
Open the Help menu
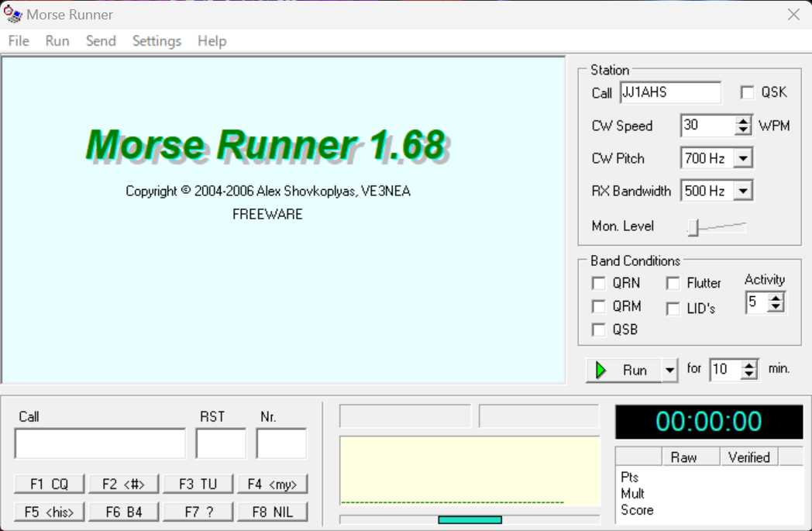(x=212, y=41)
